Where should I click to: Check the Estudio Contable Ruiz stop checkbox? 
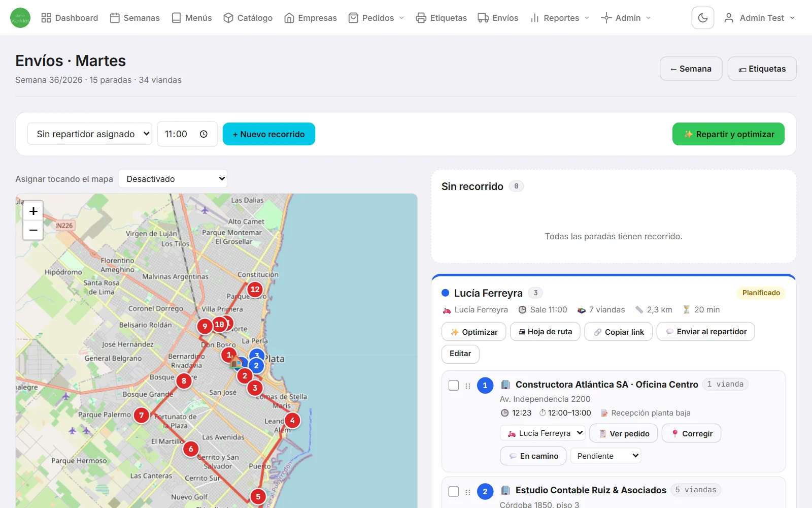[454, 491]
